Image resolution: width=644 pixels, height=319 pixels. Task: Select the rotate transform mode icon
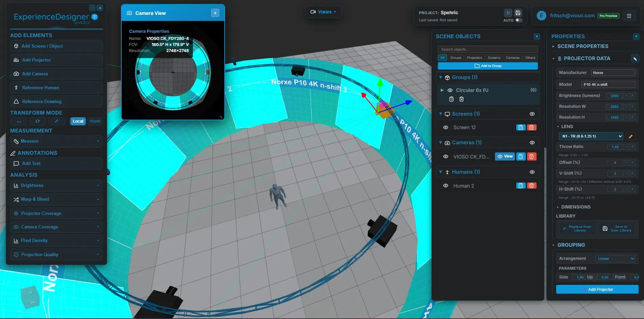38,121
